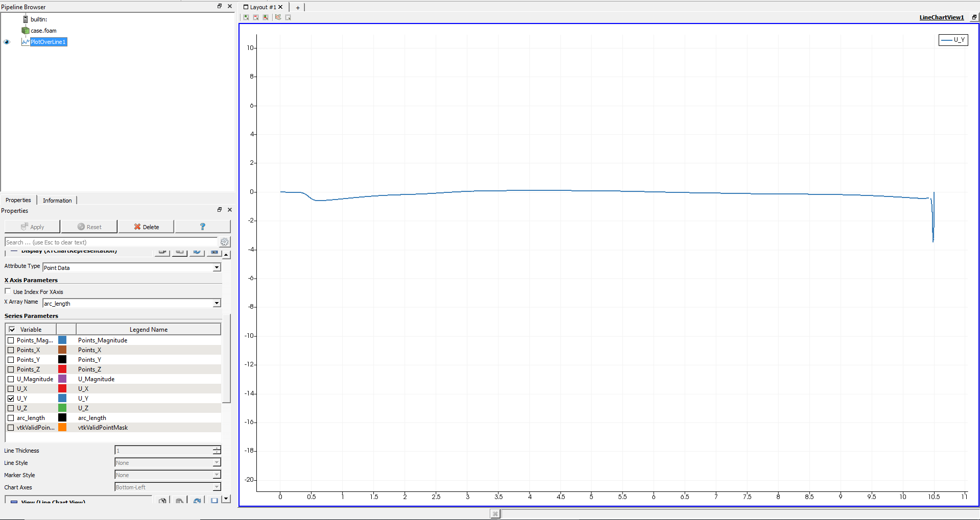Click the add-to-selection (plus) tool icon
Screen dimensions: 980x520
(x=246, y=17)
